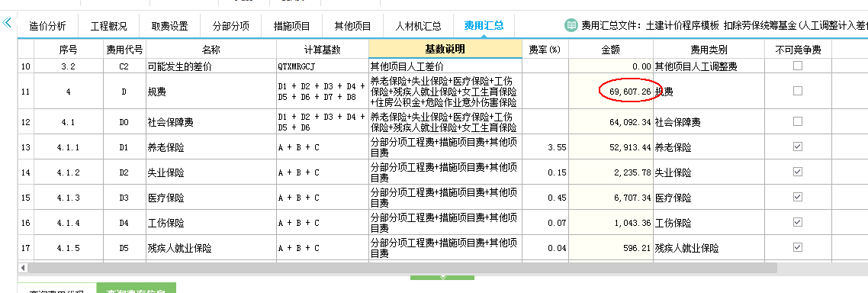The width and height of the screenshot is (868, 293).
Task: Click the 费用类别 column header
Action: pyautogui.click(x=709, y=50)
